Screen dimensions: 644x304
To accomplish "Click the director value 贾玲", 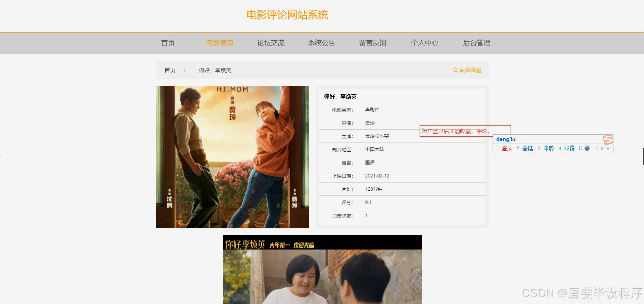I will pos(370,123).
